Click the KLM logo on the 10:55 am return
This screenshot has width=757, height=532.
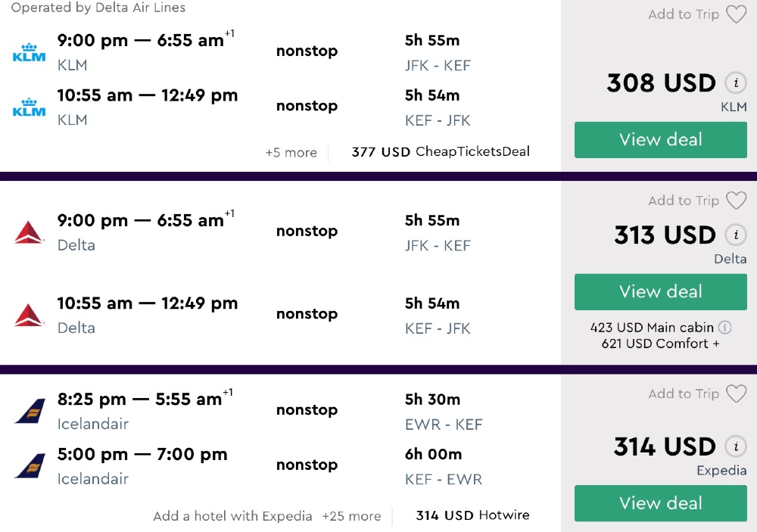[x=30, y=107]
